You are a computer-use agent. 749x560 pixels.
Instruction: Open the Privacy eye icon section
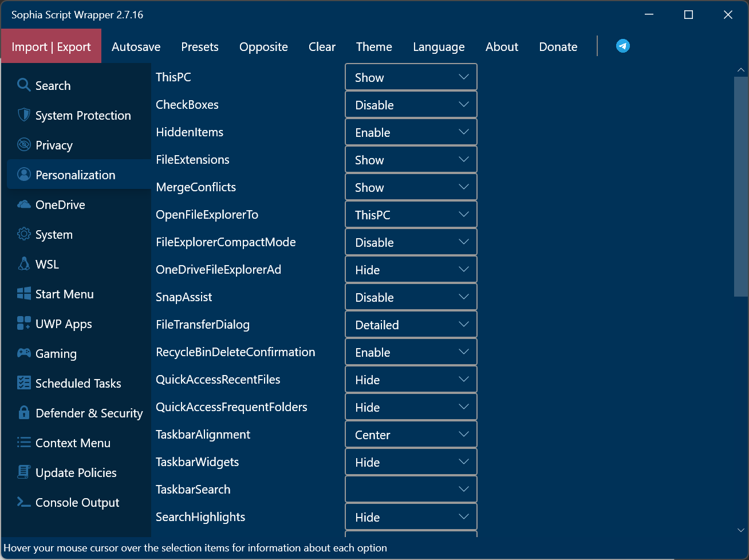[x=23, y=145]
